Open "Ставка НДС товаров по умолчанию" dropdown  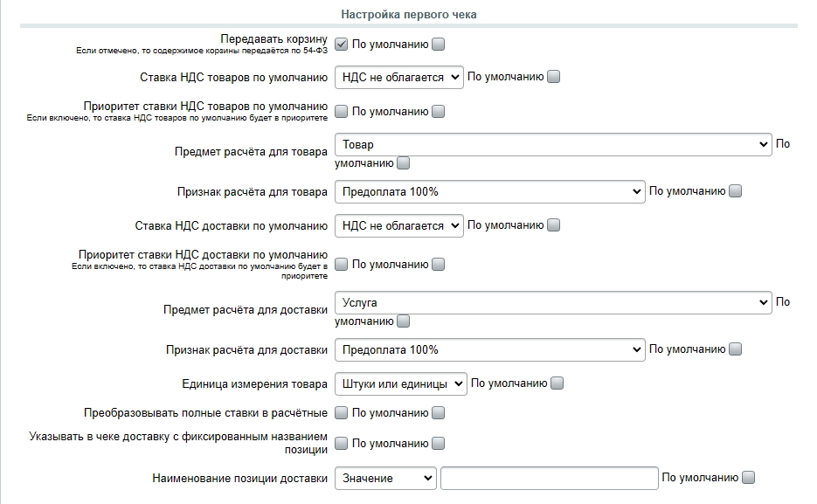[x=398, y=77]
